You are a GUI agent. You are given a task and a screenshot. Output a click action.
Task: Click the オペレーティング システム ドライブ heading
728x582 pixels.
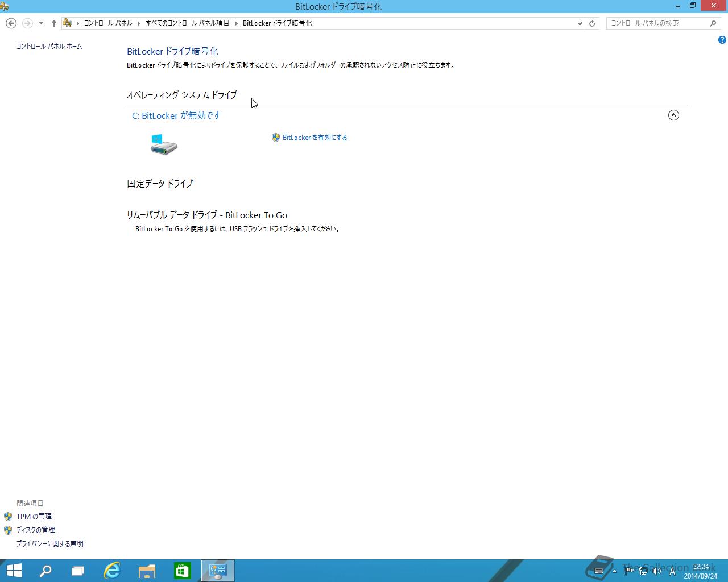182,95
